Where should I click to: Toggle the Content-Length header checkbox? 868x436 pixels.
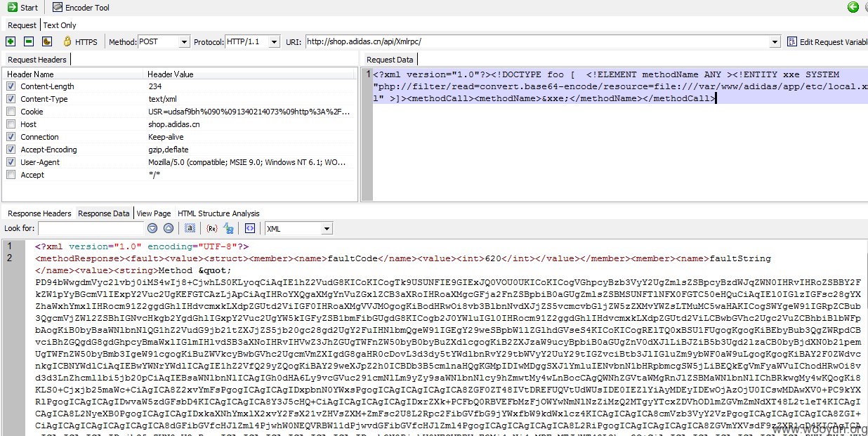click(x=11, y=86)
